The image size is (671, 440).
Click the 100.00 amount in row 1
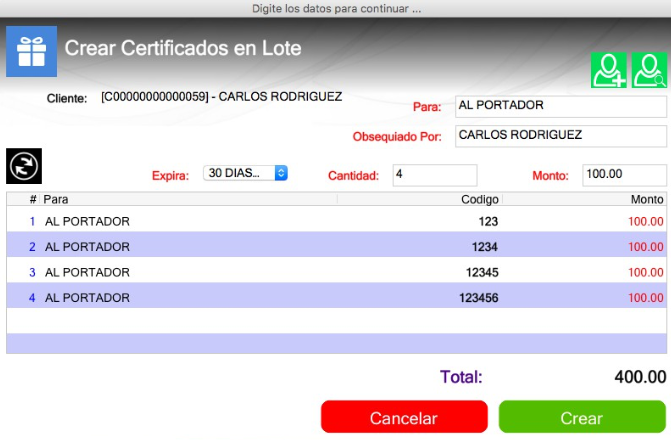coord(646,221)
